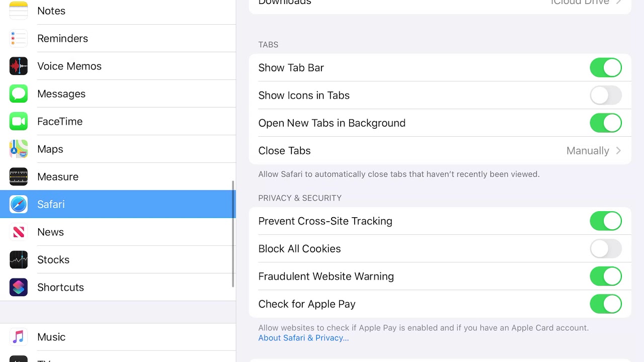The width and height of the screenshot is (644, 362).
Task: Turn on Block All Cookies switch
Action: click(x=605, y=248)
